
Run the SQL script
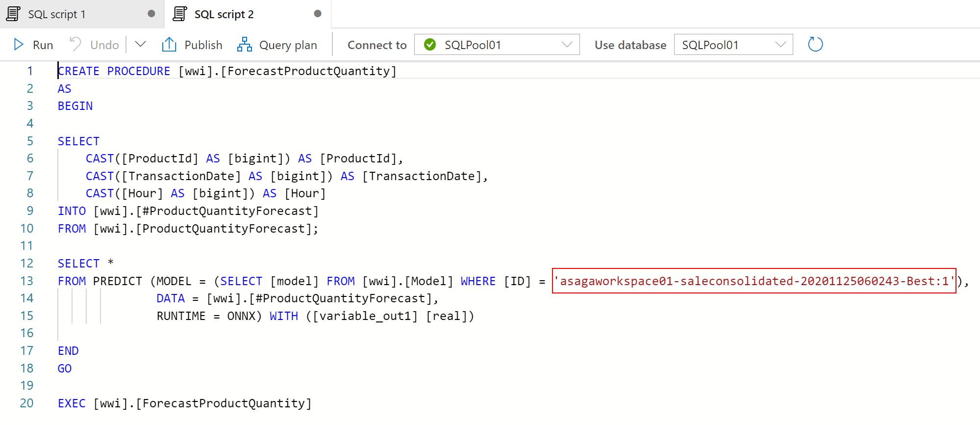pyautogui.click(x=33, y=45)
